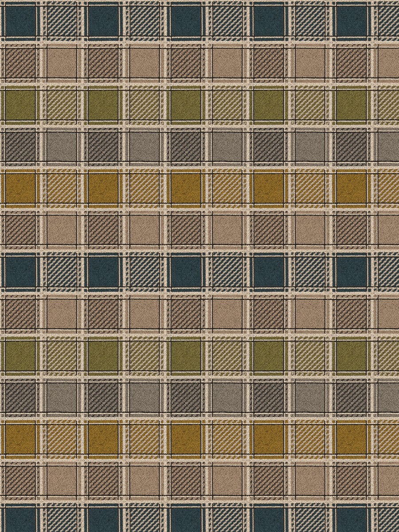Screen dimensions: 399x532
Task: Click the first striped teal square, middle teal row
Action: [x=62, y=271]
